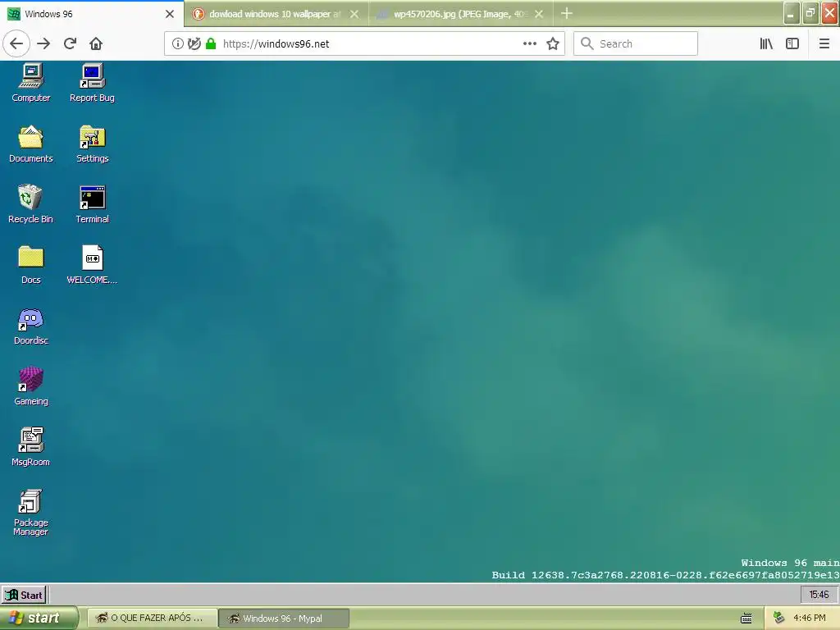Screen dimensions: 840x630
Task: Open page actions three-dot menu
Action: [x=529, y=43]
